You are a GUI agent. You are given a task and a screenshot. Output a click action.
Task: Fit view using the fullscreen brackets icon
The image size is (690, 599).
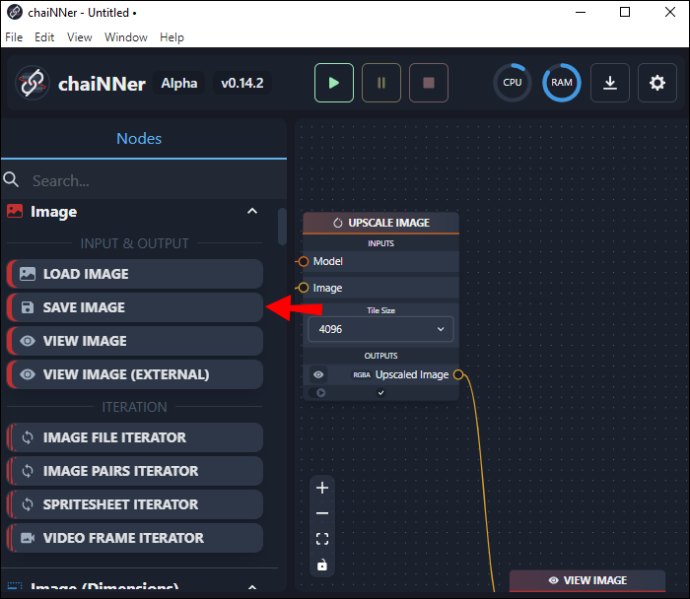click(x=322, y=539)
